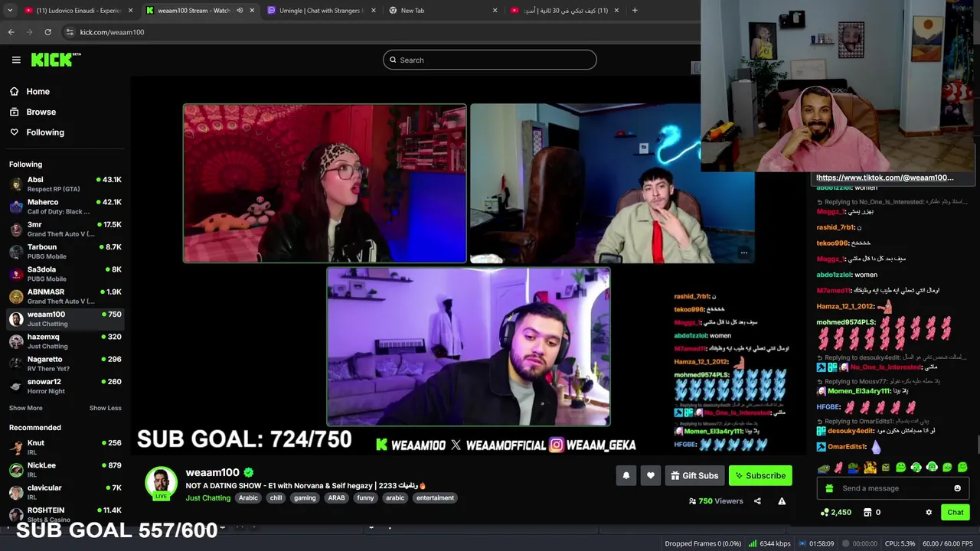Reload the page
Screen dimensions: 980x551
tap(47, 32)
